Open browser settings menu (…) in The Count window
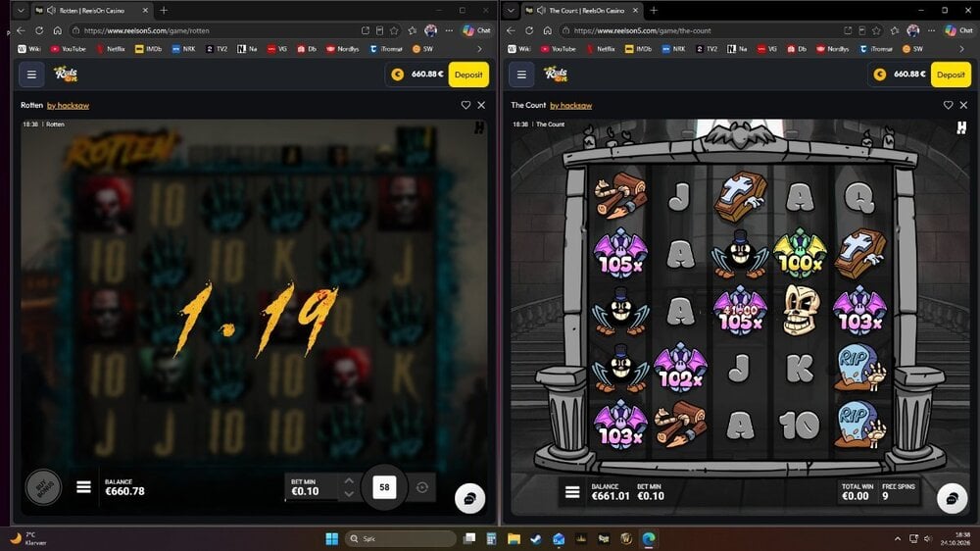This screenshot has height=551, width=980. (x=931, y=30)
